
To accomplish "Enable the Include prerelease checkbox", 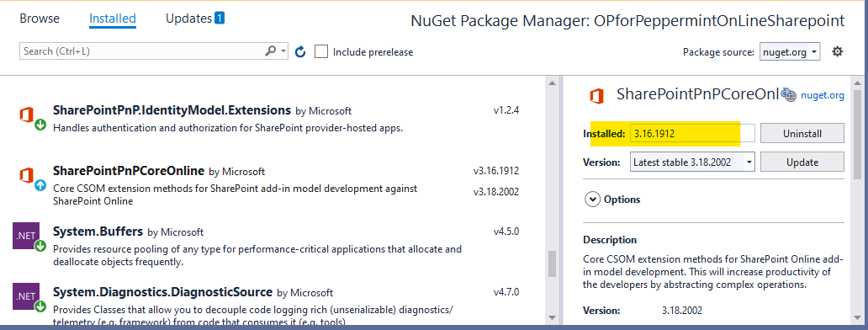I will [321, 51].
